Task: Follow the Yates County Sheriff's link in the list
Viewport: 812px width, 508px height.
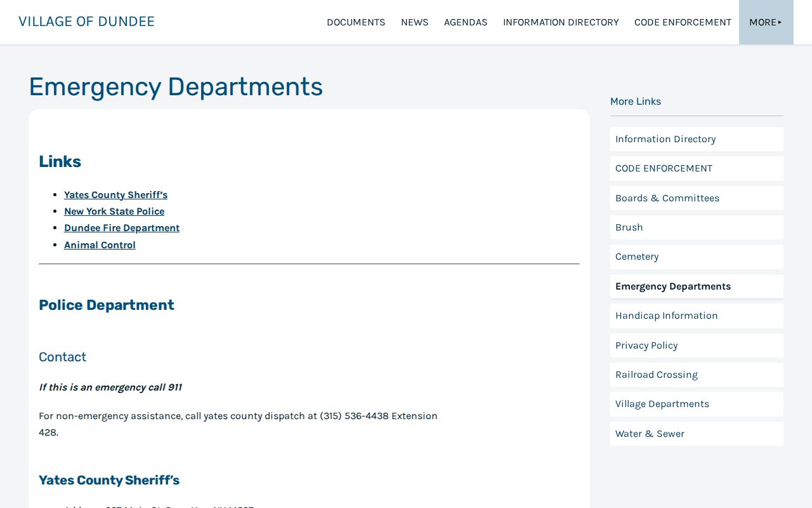Action: click(x=115, y=195)
